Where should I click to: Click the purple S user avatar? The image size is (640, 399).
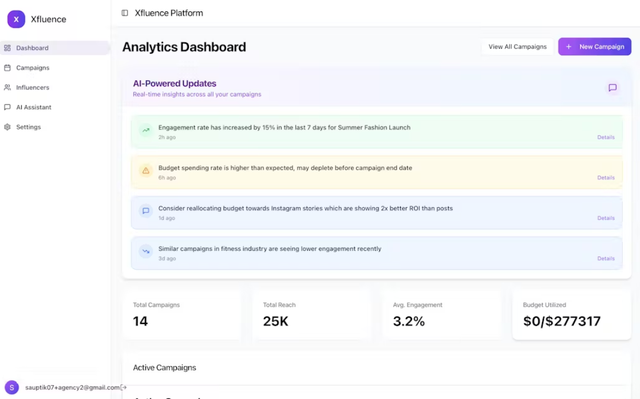coord(12,387)
